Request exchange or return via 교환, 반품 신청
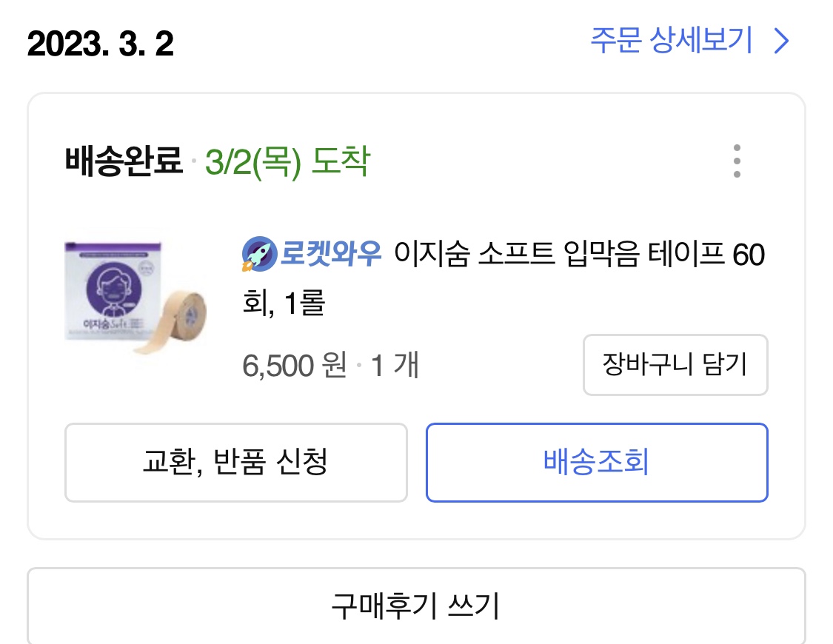The image size is (833, 644). pos(235,463)
